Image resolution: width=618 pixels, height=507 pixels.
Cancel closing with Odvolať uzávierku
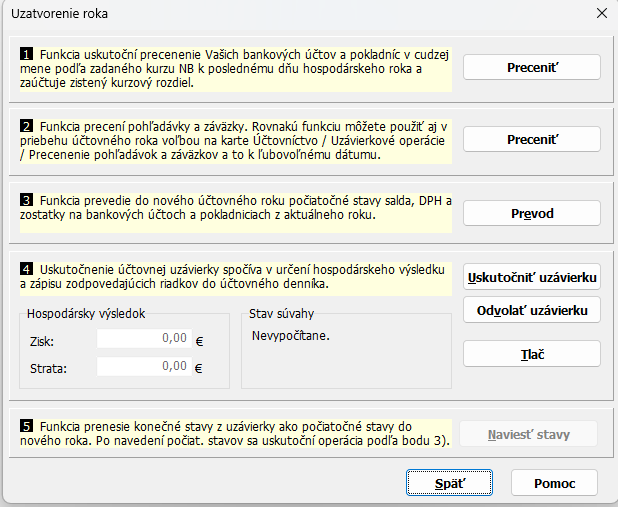[x=531, y=310]
